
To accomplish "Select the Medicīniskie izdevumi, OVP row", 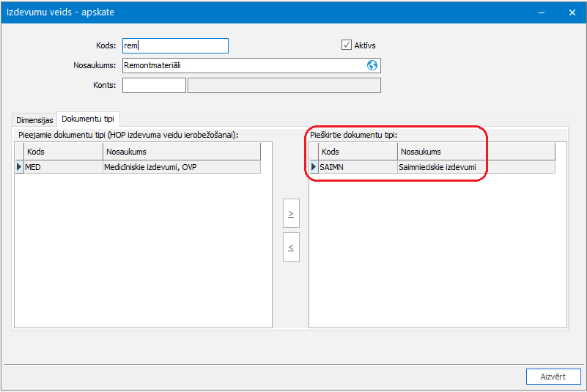I will [x=138, y=167].
